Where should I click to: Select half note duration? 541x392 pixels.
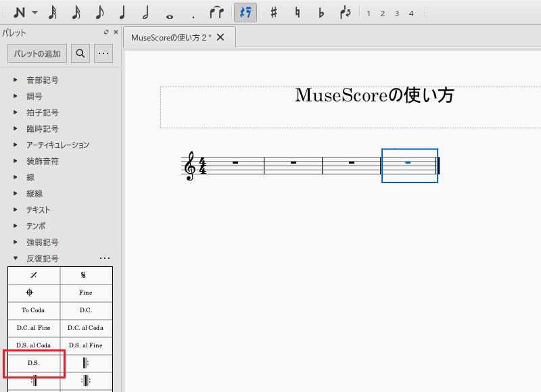coord(145,13)
